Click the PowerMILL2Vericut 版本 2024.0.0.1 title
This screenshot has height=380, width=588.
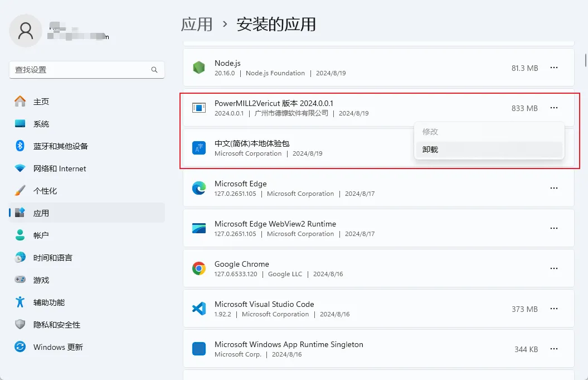pyautogui.click(x=274, y=103)
